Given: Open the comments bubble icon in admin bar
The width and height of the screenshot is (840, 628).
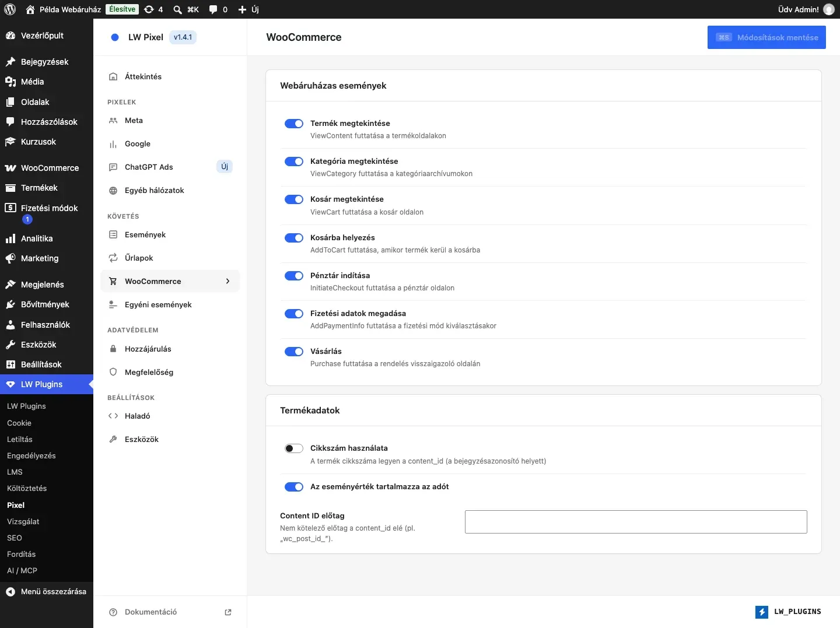Looking at the screenshot, I should 213,9.
